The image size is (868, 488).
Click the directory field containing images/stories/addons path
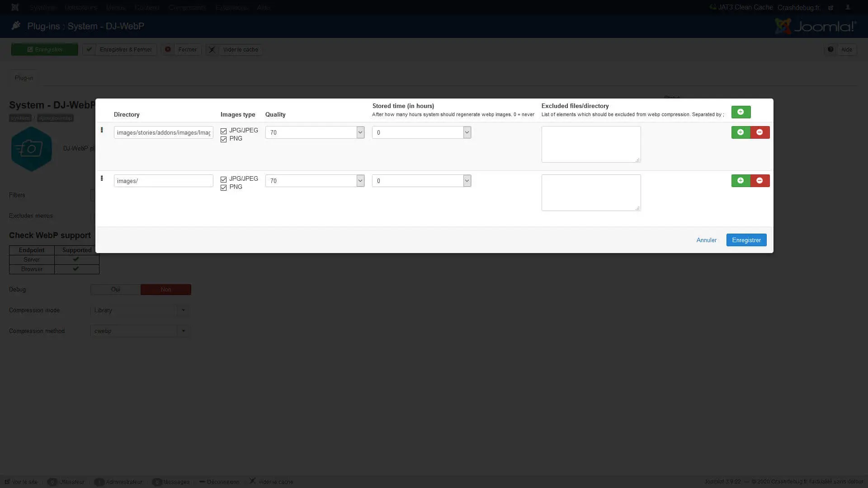(163, 132)
